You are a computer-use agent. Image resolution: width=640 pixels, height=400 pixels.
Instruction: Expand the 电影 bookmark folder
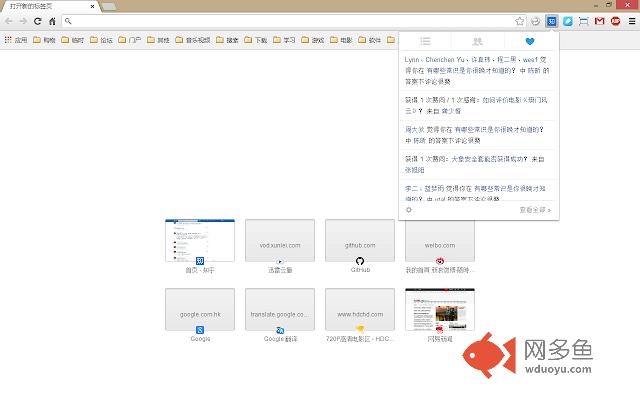pyautogui.click(x=341, y=40)
